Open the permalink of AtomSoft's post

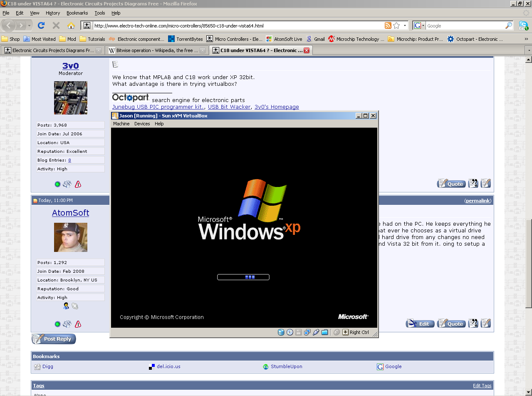478,201
